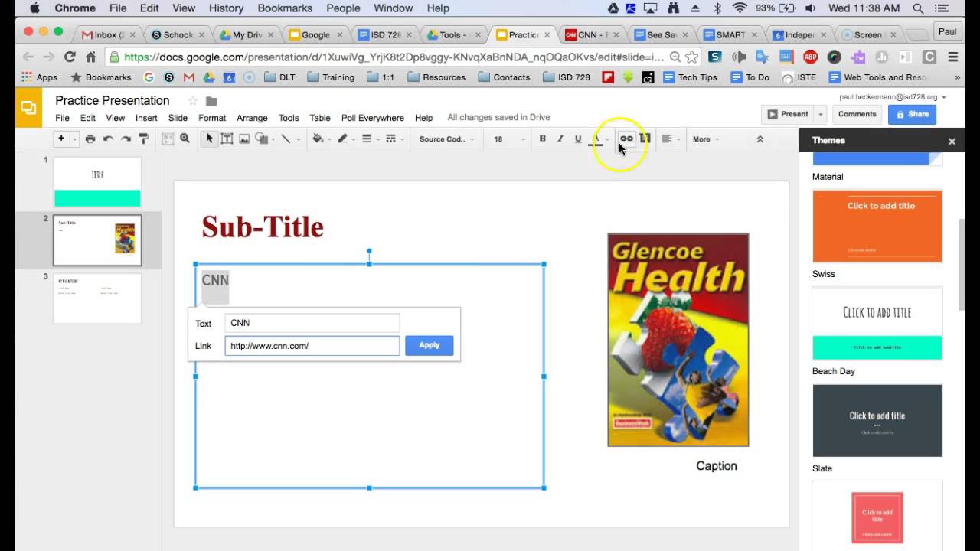Click the Glencoe Health image on slide
The image size is (980, 551).
click(x=678, y=340)
